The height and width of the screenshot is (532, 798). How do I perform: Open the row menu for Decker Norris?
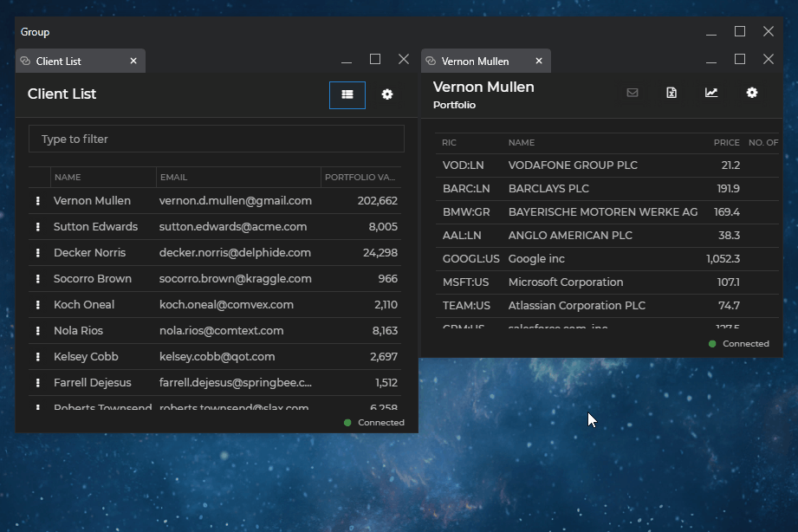[38, 253]
